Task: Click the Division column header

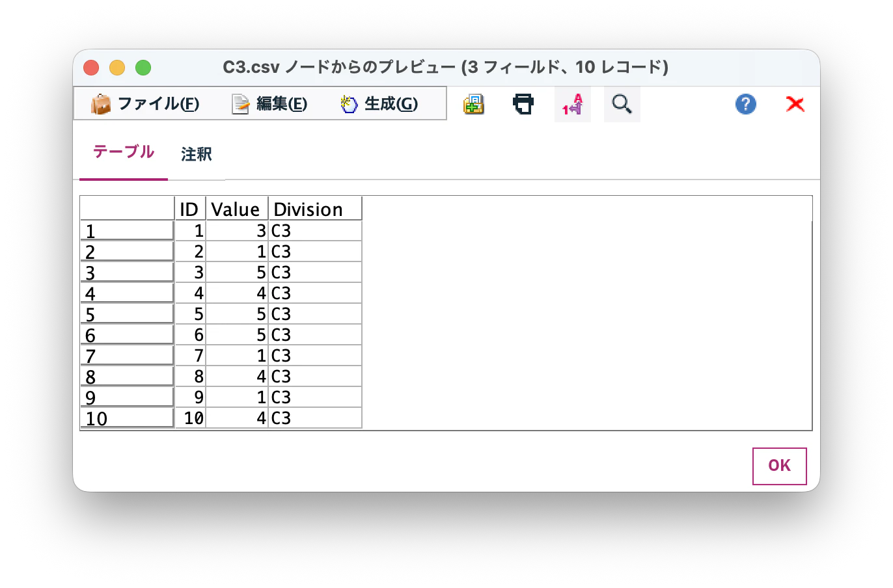Action: pyautogui.click(x=315, y=209)
